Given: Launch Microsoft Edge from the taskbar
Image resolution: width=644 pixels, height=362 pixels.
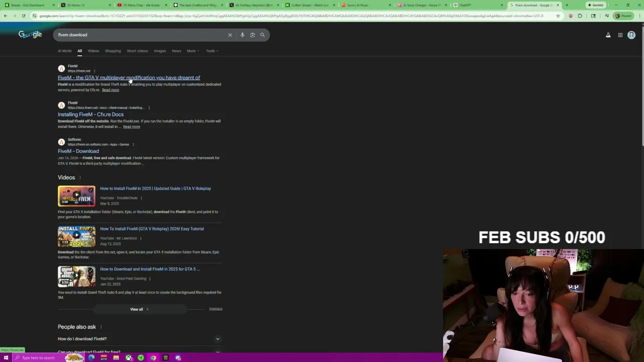Looking at the screenshot, I should [92, 357].
